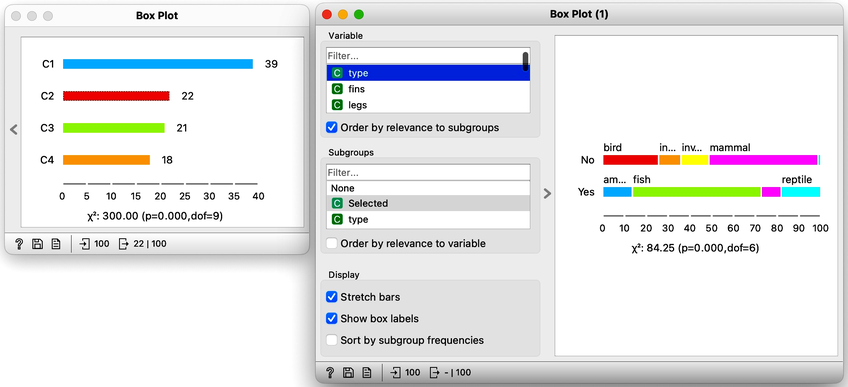Screen dimensions: 848x387
Task: Expand left Box Plot control panel arrow
Action: 14,130
